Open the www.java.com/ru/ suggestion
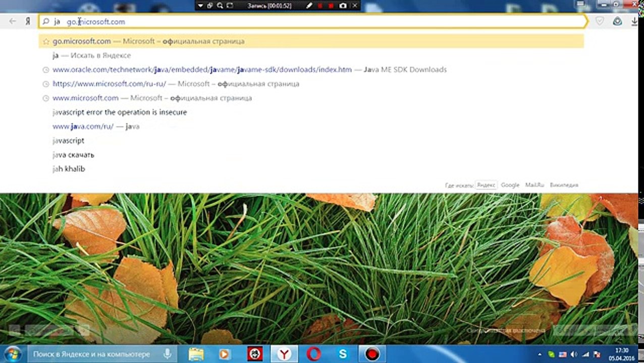The image size is (644, 363). click(x=96, y=127)
